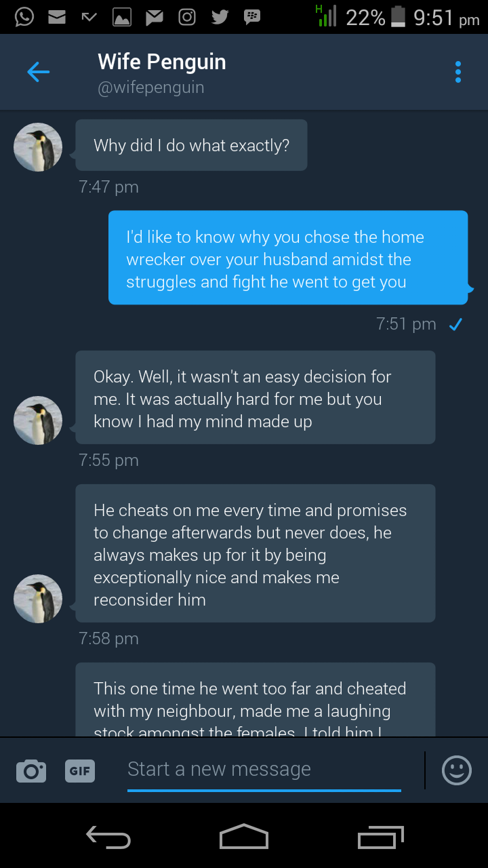Tap the Instagram notification icon
488x868 pixels.
pos(187,17)
